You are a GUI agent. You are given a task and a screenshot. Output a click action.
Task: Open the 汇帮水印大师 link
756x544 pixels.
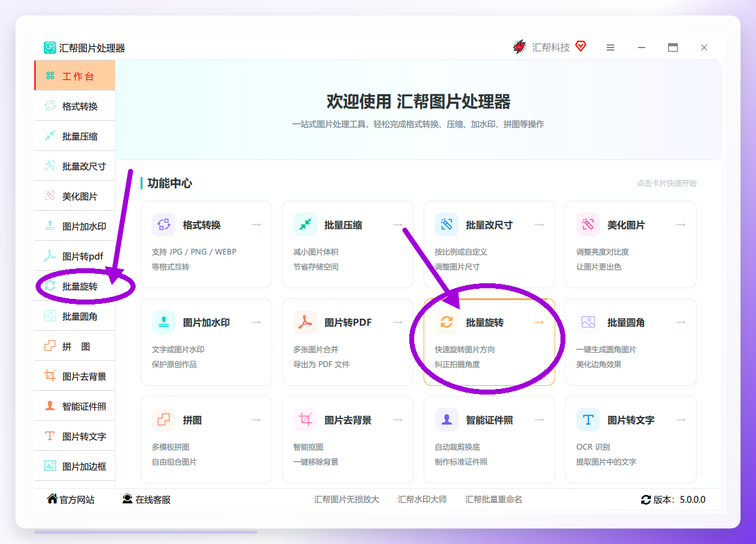click(x=422, y=500)
